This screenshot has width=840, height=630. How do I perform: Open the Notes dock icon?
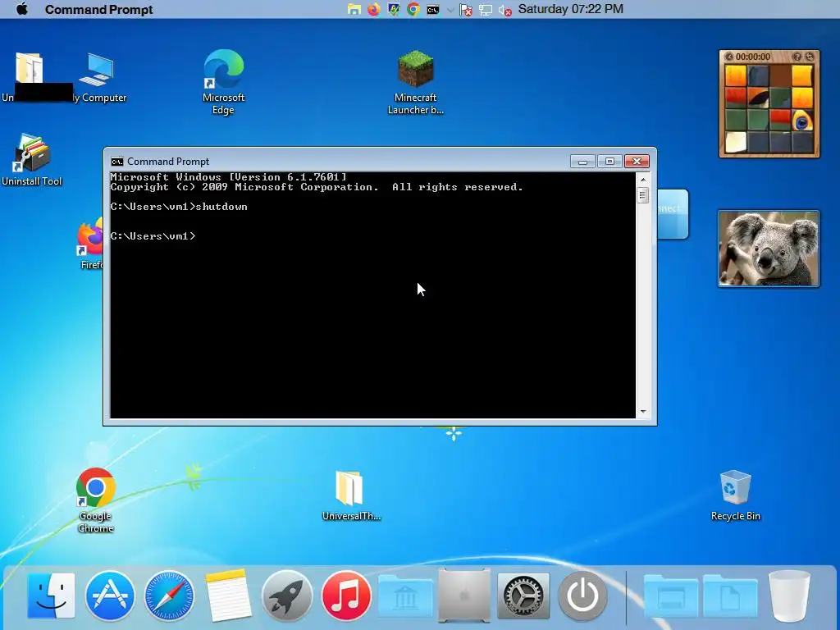228,596
